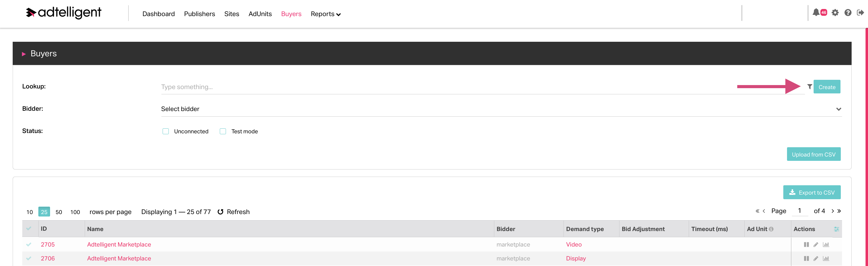Enable the Unconnected status checkbox
868x266 pixels.
tap(165, 131)
